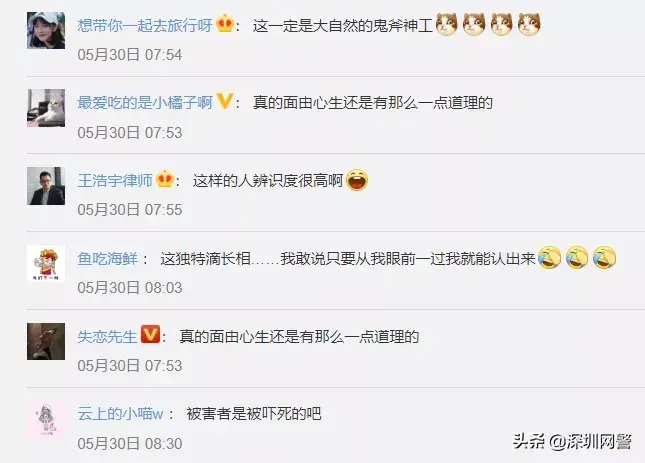Click the avatar of 想带你一起去旅行呀
The height and width of the screenshot is (463, 645).
click(x=46, y=30)
